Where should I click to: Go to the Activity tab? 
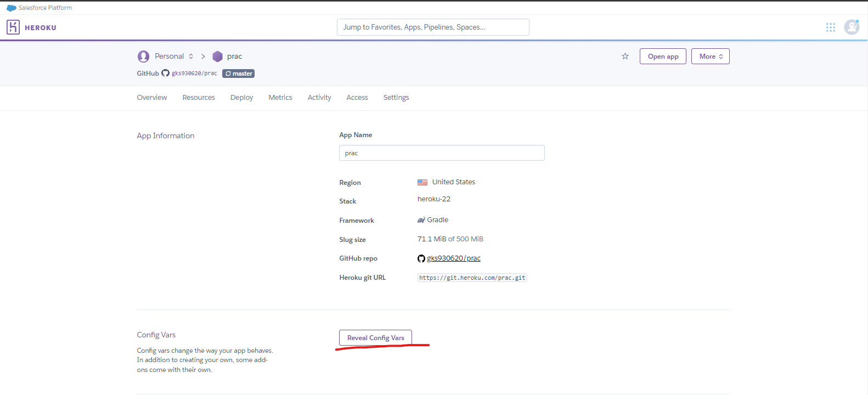click(319, 98)
